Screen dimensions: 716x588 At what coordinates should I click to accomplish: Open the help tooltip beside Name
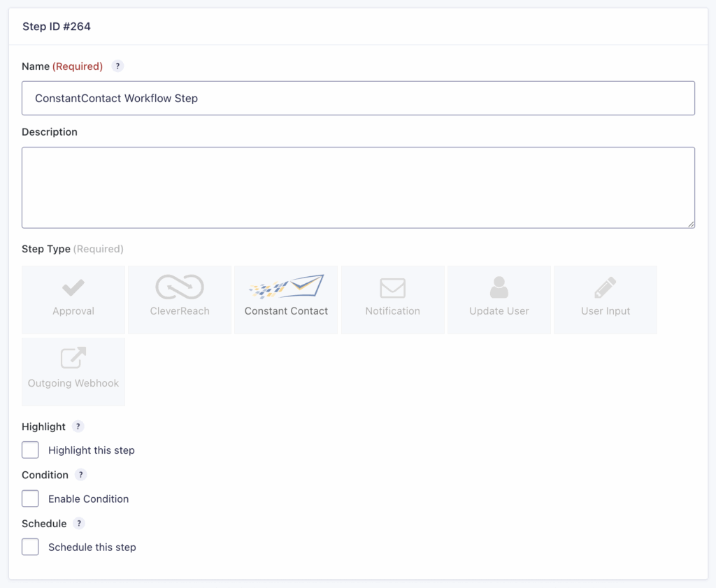click(117, 66)
